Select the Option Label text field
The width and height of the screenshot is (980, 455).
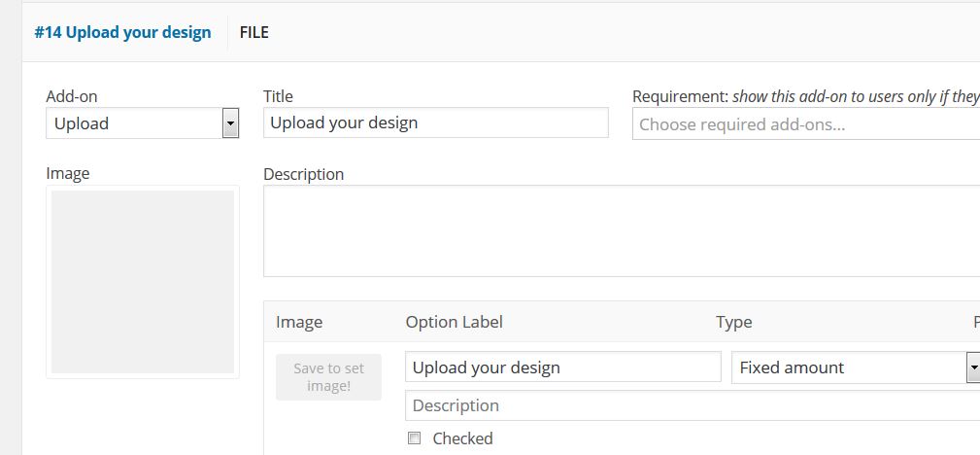[x=562, y=367]
